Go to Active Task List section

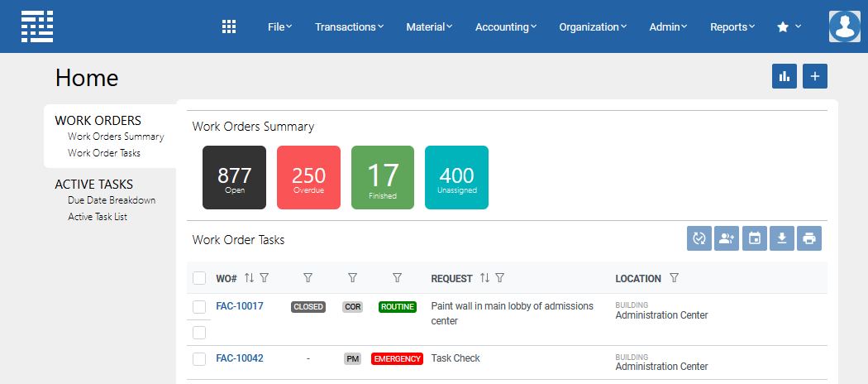click(x=98, y=217)
